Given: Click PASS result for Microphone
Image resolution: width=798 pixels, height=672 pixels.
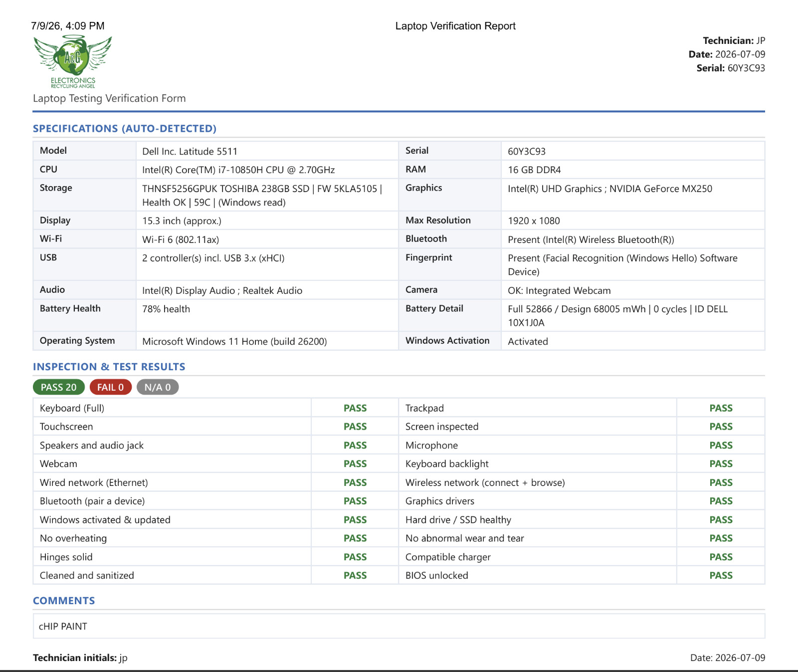Looking at the screenshot, I should click(x=721, y=445).
